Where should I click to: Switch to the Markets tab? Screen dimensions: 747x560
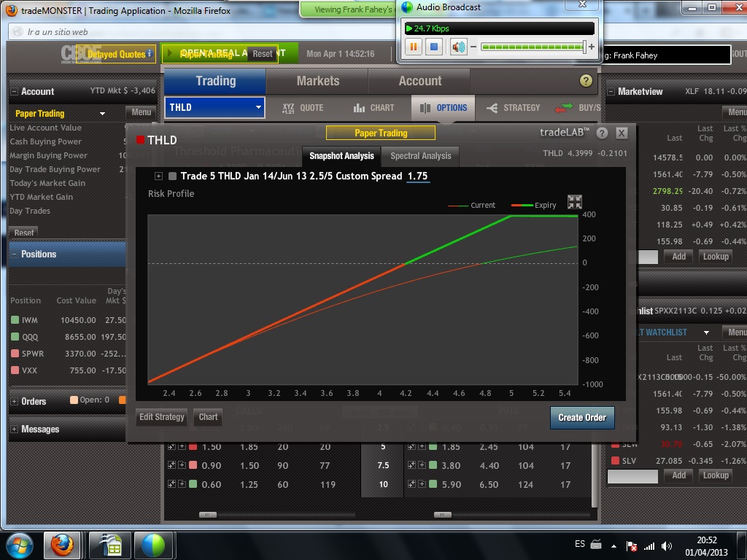click(x=318, y=81)
